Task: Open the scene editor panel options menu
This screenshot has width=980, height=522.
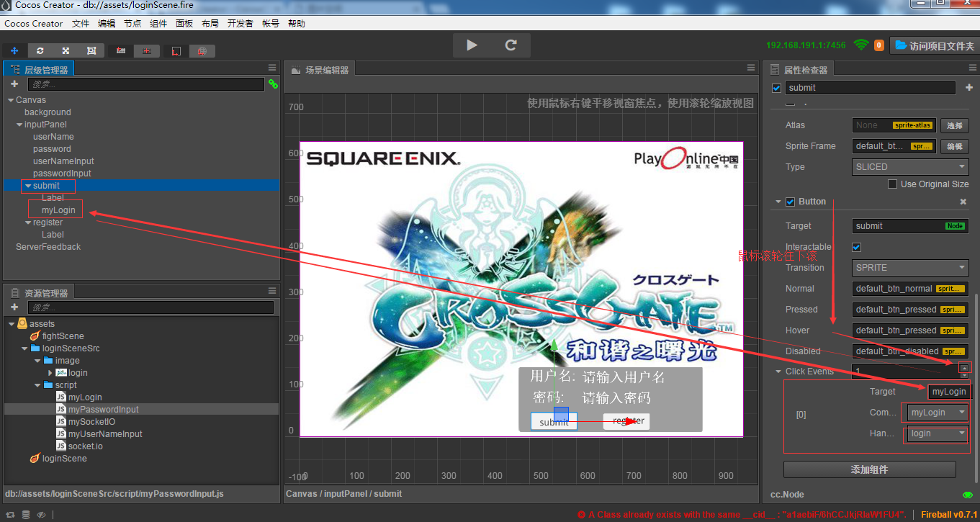Action: [750, 69]
